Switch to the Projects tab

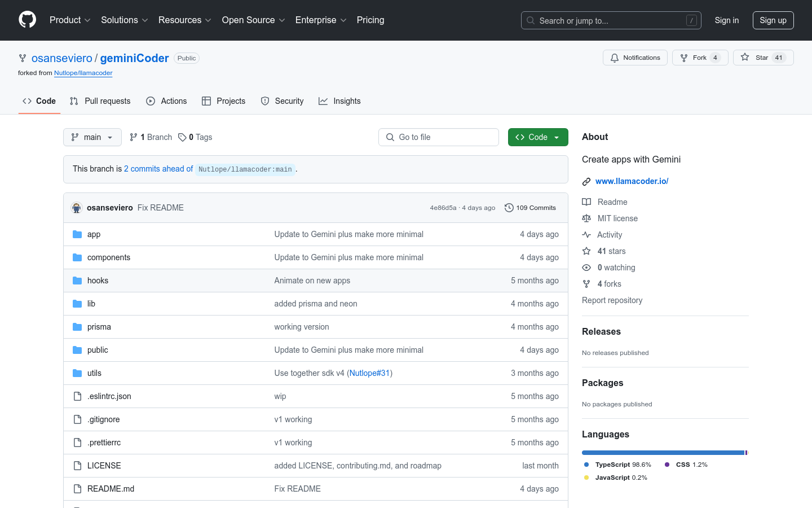pos(223,101)
